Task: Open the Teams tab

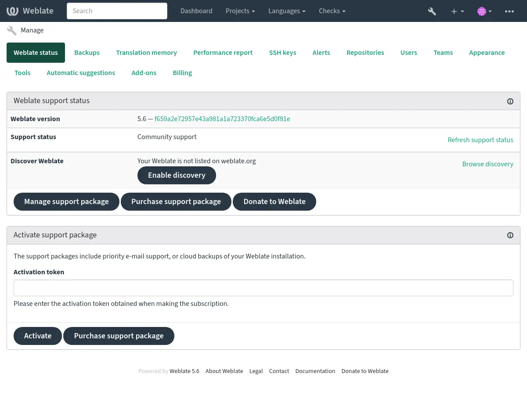Action: point(443,53)
